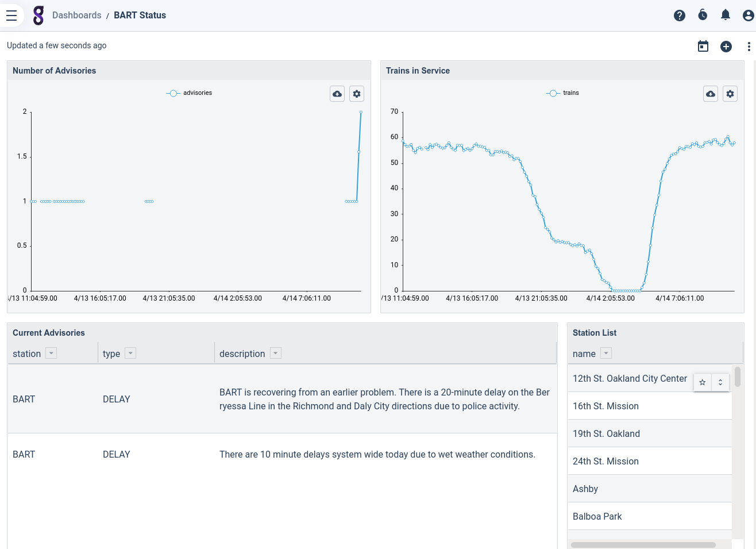The width and height of the screenshot is (756, 549).
Task: Open the hamburger navigation menu
Action: coord(11,16)
